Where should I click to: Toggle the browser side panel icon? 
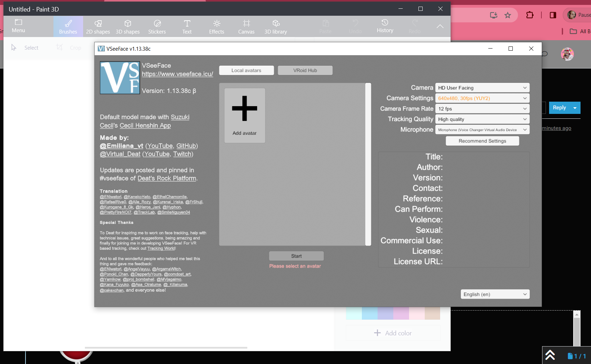[x=553, y=15]
